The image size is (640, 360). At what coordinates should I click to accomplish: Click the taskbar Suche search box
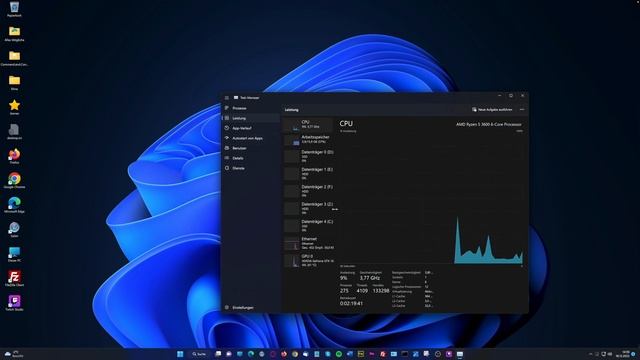coord(199,354)
